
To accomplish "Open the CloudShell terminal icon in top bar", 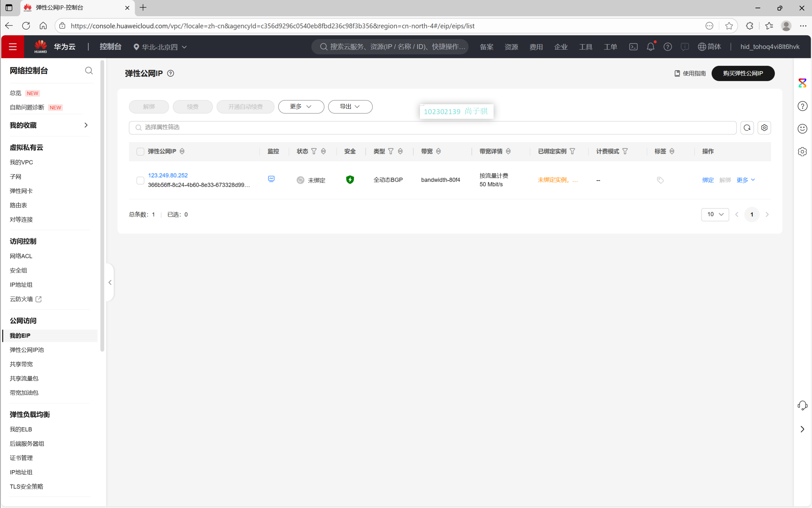I will click(633, 47).
